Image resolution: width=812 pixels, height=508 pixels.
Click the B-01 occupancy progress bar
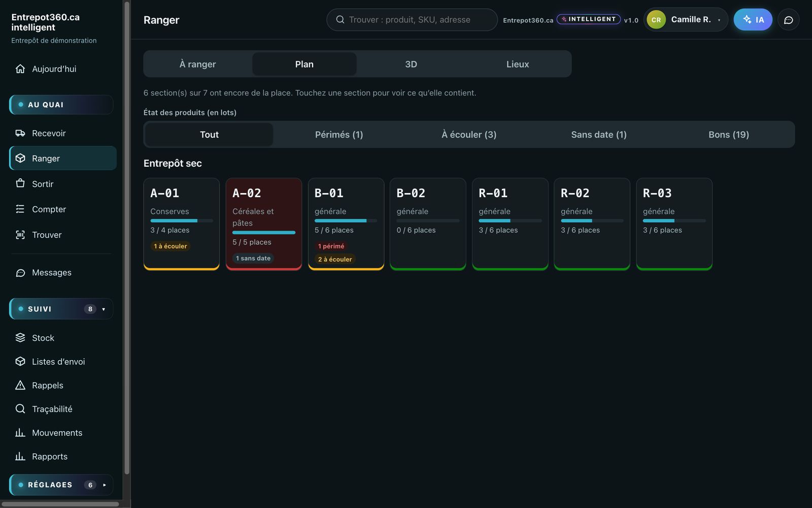coord(346,220)
